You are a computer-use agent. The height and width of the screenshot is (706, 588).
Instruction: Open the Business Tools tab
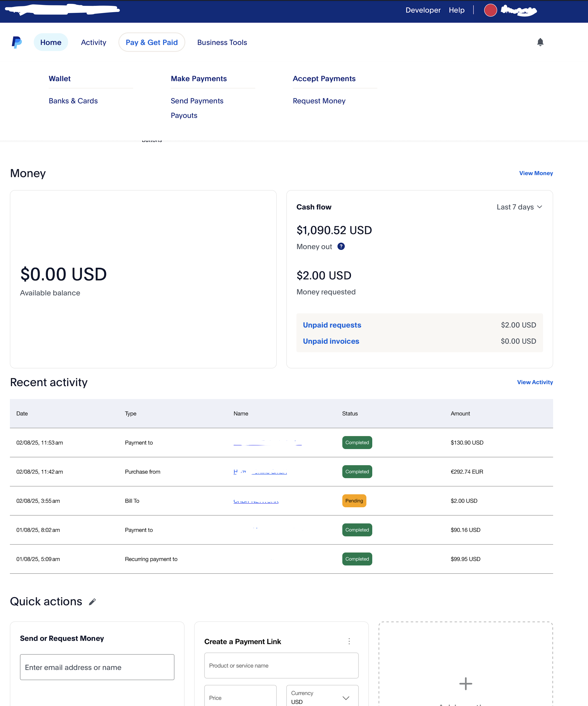click(x=222, y=42)
